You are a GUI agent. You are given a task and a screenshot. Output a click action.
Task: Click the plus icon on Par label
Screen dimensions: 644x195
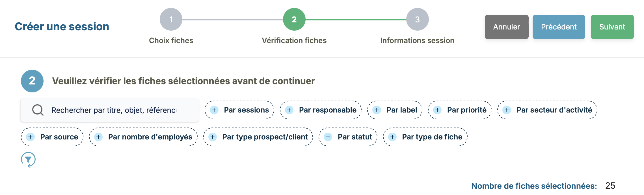coord(377,110)
